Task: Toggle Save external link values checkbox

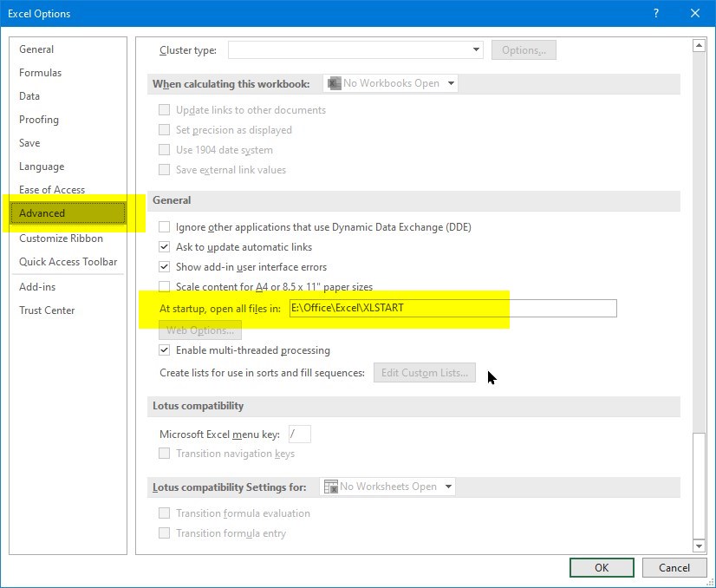Action: 164,170
